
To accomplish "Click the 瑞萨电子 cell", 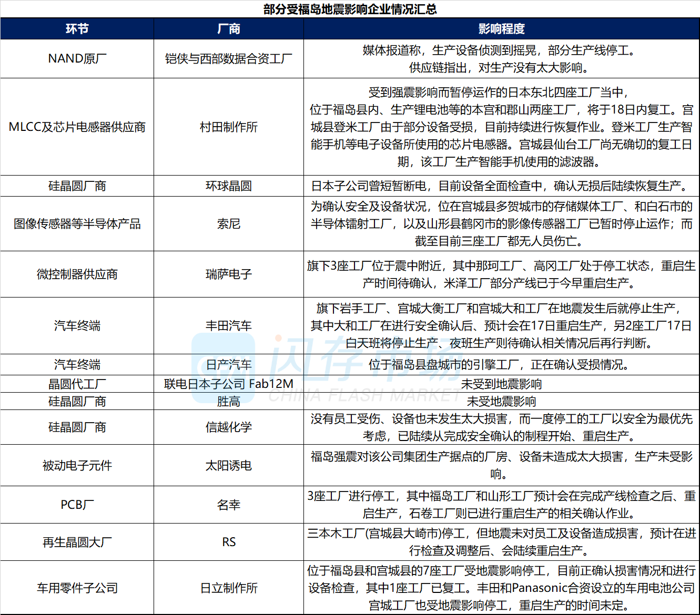I will tap(229, 274).
